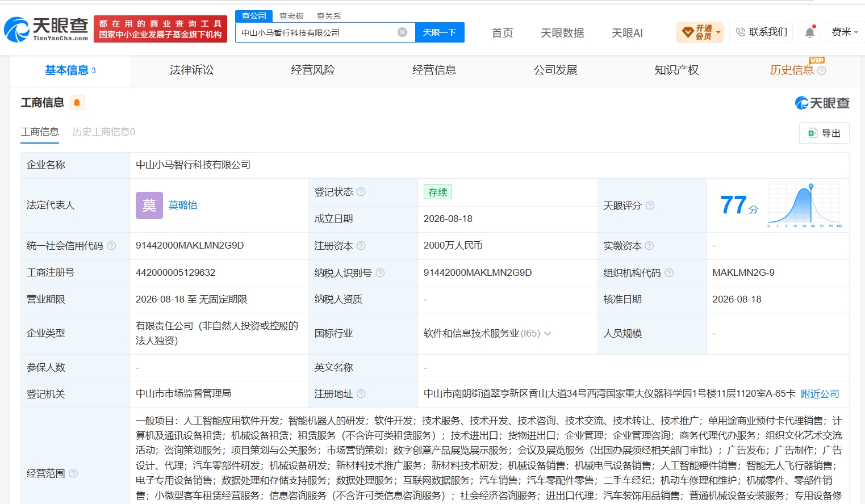Switch to 查老板 search tab
Image resolution: width=865 pixels, height=504 pixels.
pyautogui.click(x=291, y=16)
